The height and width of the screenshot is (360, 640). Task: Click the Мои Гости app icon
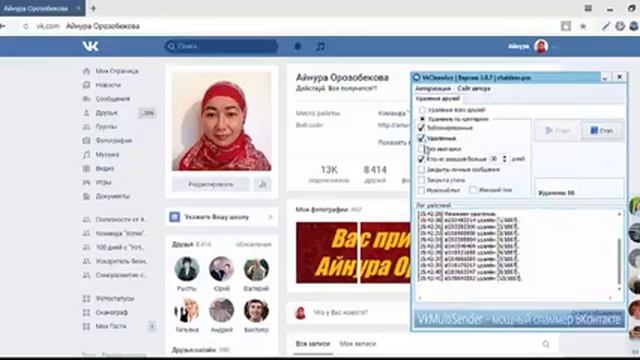pyautogui.click(x=86, y=327)
